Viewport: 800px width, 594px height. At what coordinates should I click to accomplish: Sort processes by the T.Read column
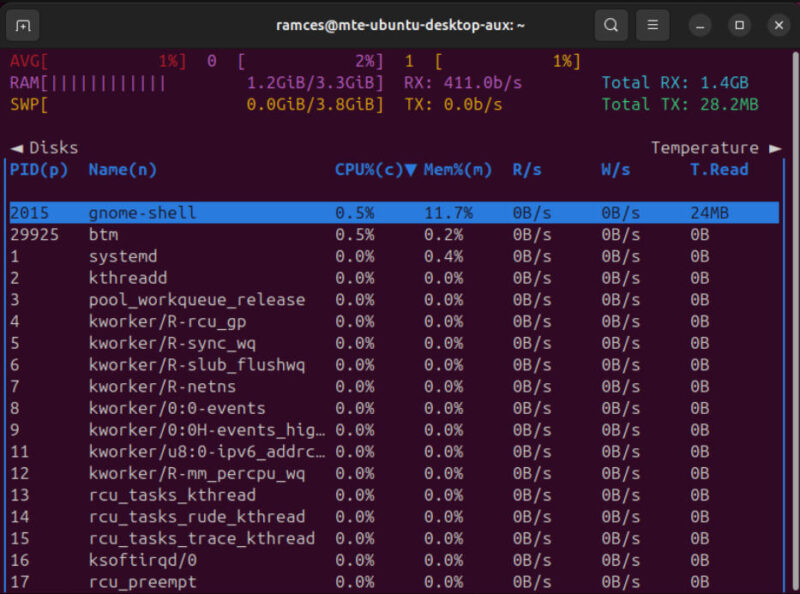tap(719, 169)
